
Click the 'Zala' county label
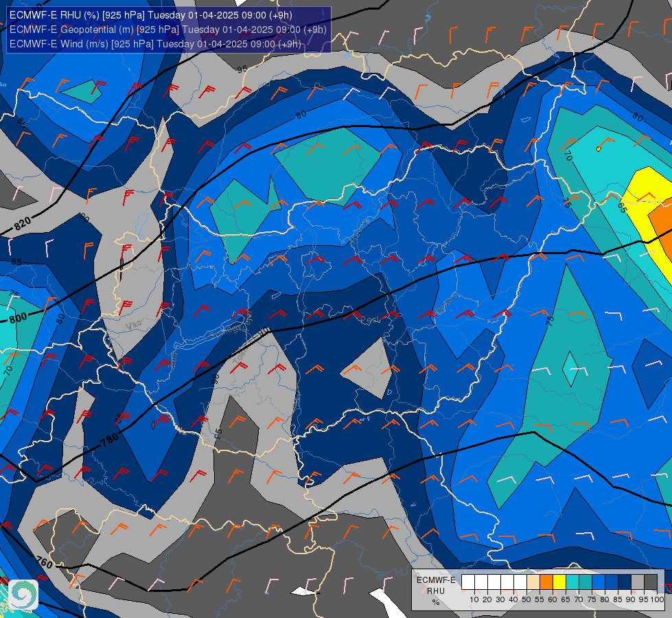pos(175,360)
